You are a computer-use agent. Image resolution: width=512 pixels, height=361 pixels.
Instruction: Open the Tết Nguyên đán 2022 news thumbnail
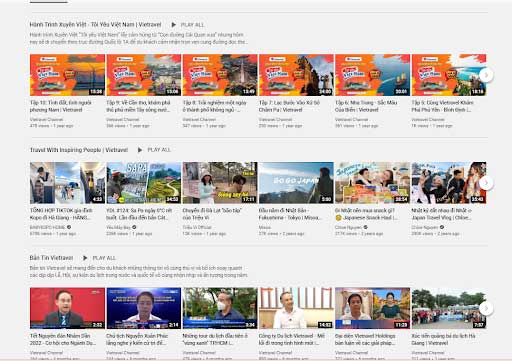(x=67, y=308)
